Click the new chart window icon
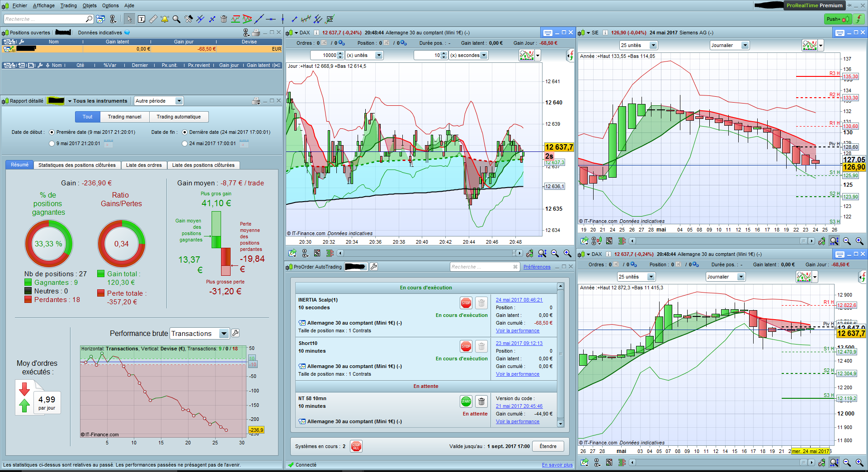Screen dimensions: 868x472 (x=100, y=19)
